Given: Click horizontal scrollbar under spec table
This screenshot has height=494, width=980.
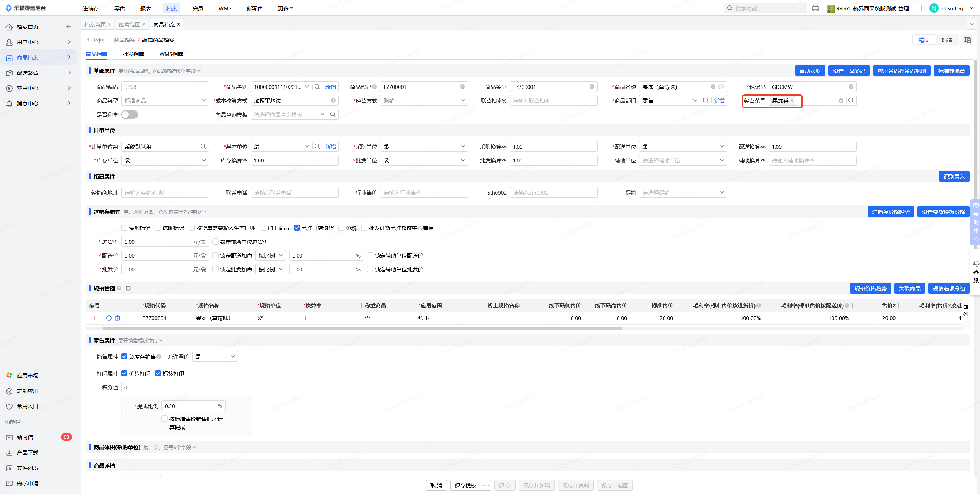Looking at the screenshot, I should [x=362, y=328].
